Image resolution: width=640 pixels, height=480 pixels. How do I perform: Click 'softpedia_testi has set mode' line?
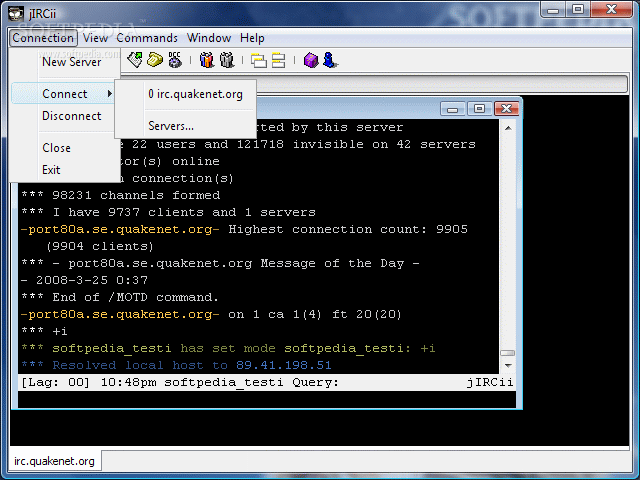228,348
